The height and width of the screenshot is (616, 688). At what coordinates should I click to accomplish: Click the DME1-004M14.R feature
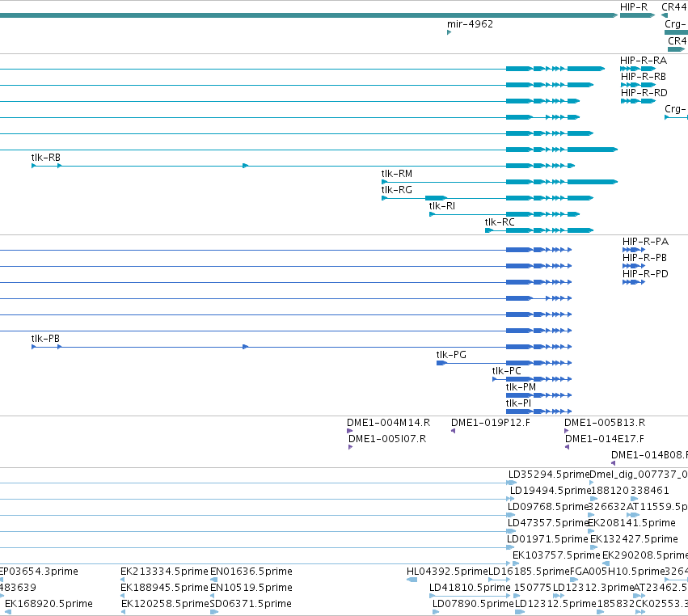[349, 431]
